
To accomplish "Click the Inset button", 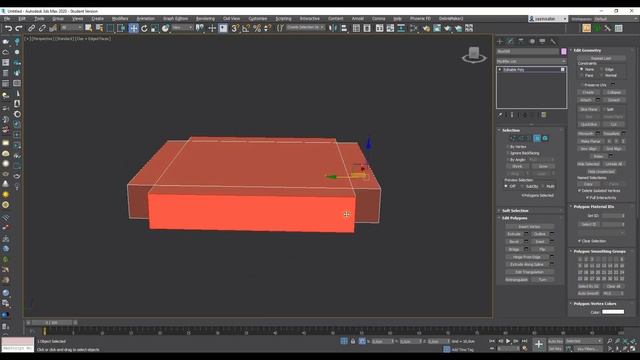I will 540,242.
